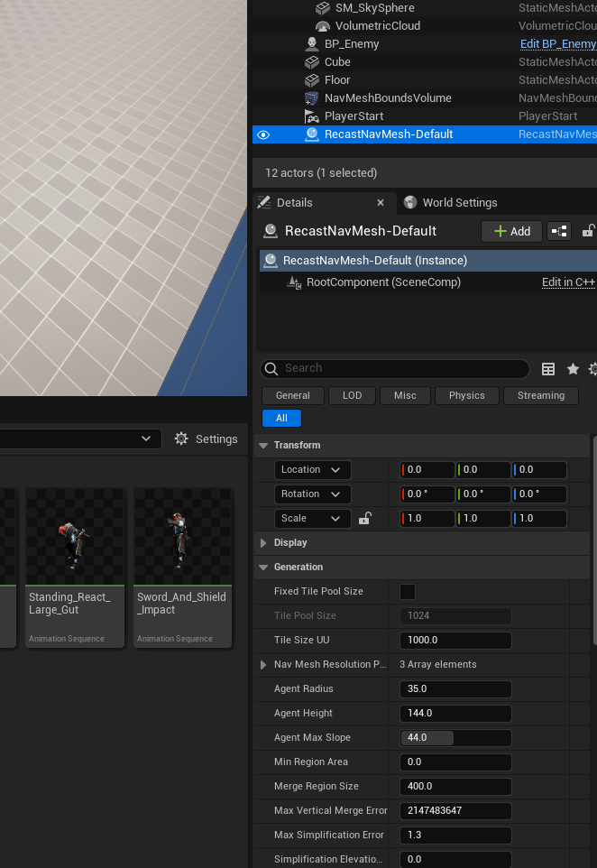Toggle the Scale ratio lock

point(364,518)
